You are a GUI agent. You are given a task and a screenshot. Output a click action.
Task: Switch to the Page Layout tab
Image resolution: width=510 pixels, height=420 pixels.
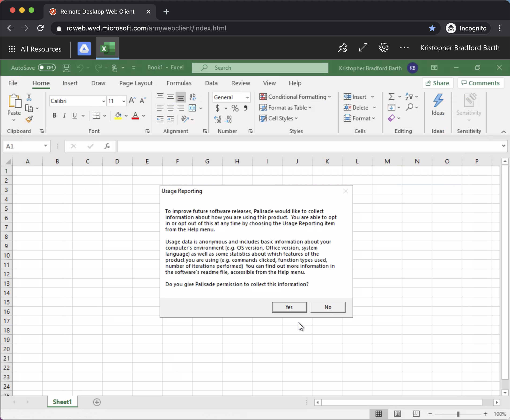pyautogui.click(x=136, y=83)
